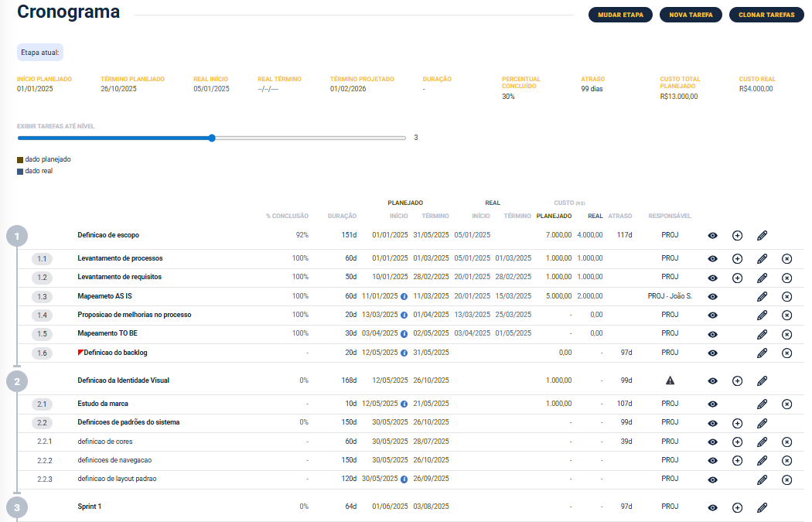Click edit pencil for Definicao do backlog
The height and width of the screenshot is (522, 812).
762,353
